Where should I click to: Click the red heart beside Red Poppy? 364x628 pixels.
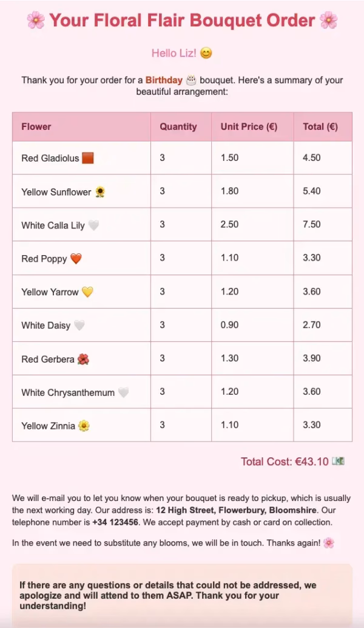click(x=76, y=259)
